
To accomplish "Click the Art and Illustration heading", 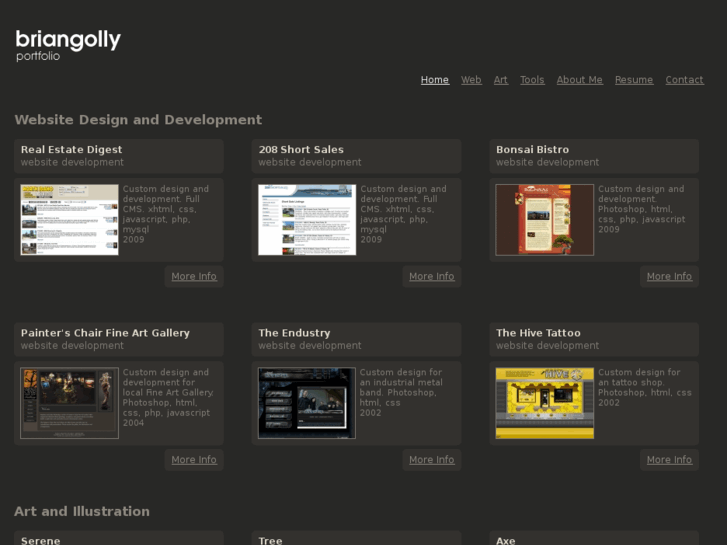I will tap(82, 511).
